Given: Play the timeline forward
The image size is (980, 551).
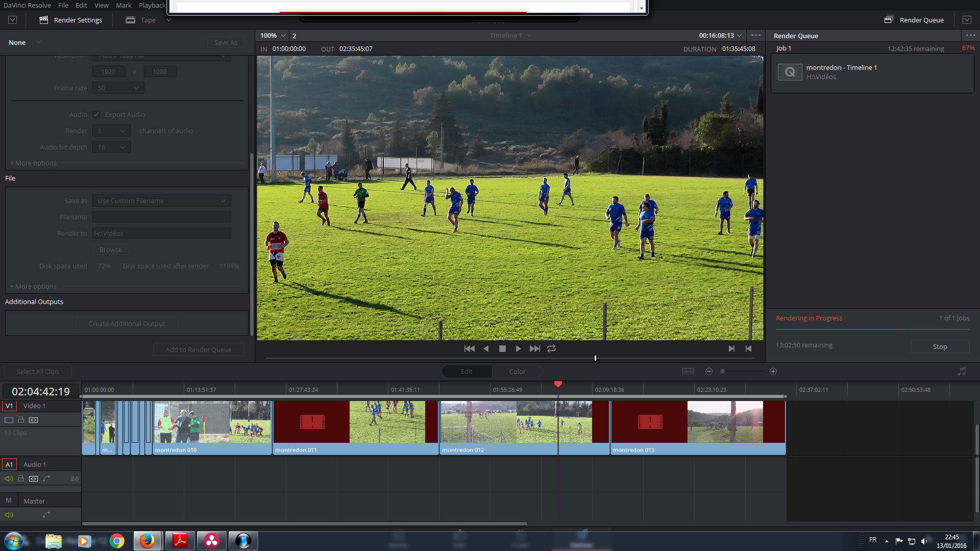Looking at the screenshot, I should pyautogui.click(x=518, y=348).
